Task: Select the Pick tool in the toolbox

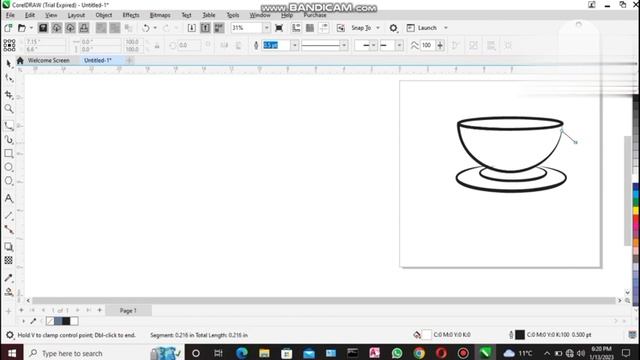Action: click(9, 63)
